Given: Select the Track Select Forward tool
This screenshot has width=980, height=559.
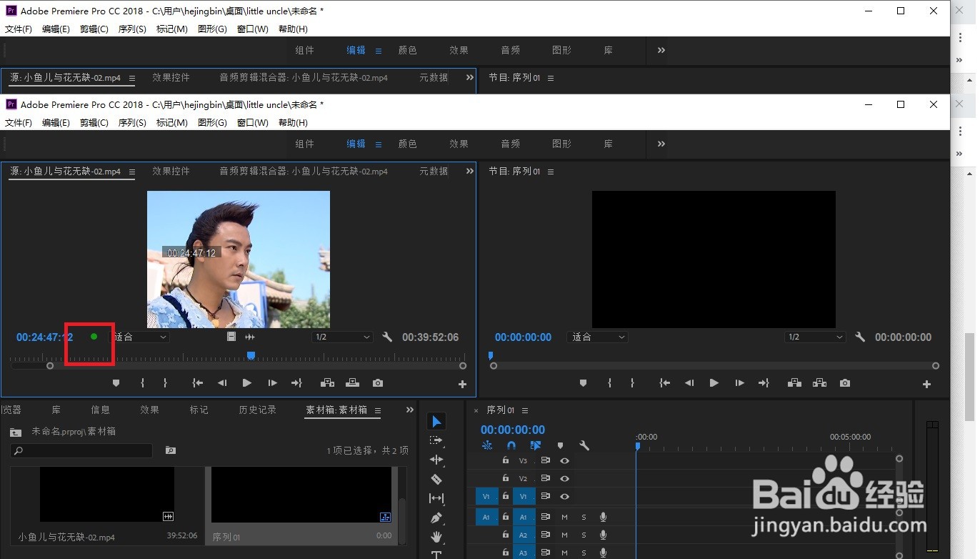Looking at the screenshot, I should 437,440.
